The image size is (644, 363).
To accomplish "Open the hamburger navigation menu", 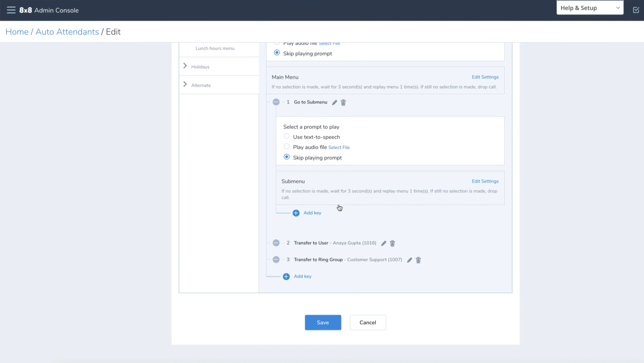I will click(11, 10).
